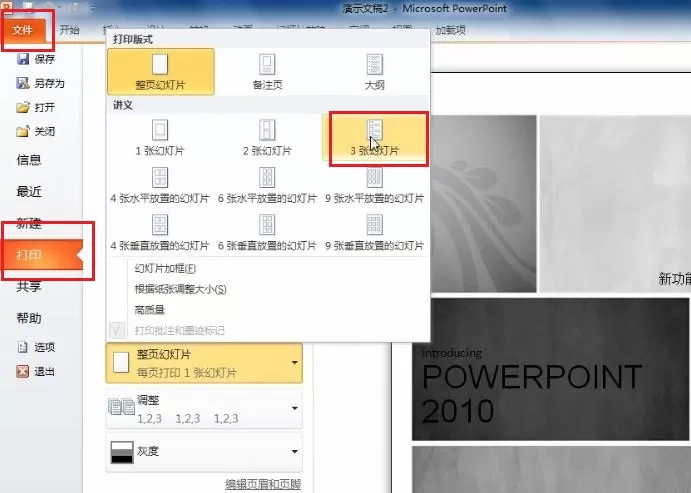This screenshot has width=691, height=493.
Task: Select 6 张垂直放置的幻灯片 handout icon
Action: [x=267, y=225]
